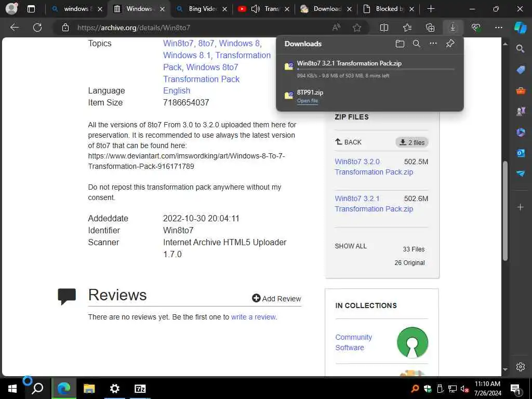This screenshot has height=399, width=532.
Task: Search within the Downloads panel
Action: pyautogui.click(x=416, y=44)
